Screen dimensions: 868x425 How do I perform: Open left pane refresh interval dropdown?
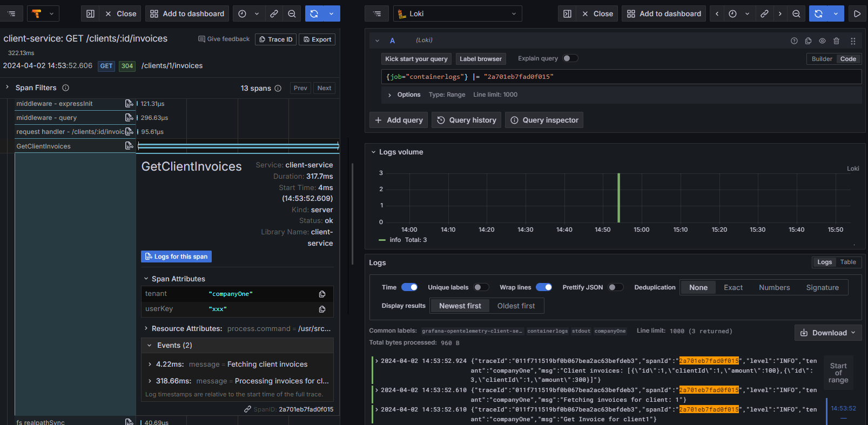pyautogui.click(x=331, y=14)
